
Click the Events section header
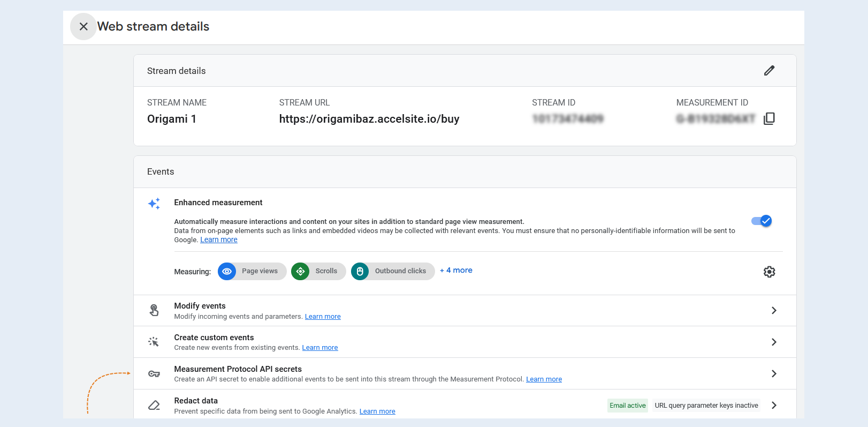click(x=161, y=171)
